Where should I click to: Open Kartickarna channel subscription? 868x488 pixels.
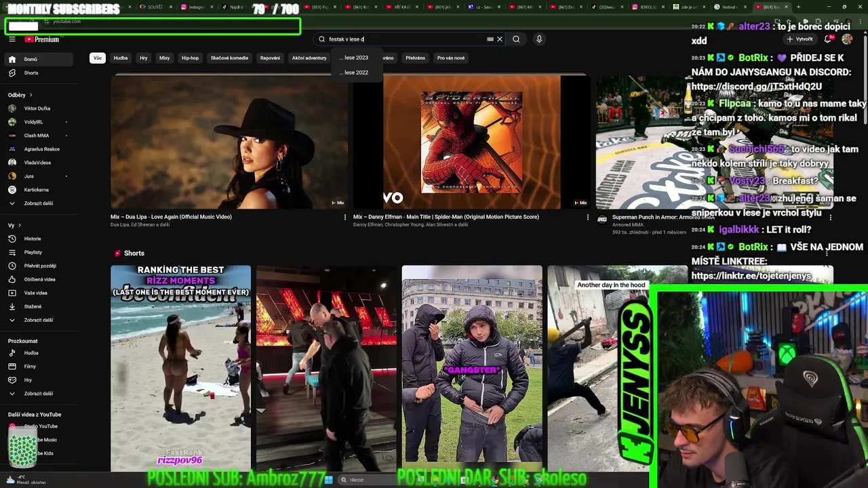[37, 190]
